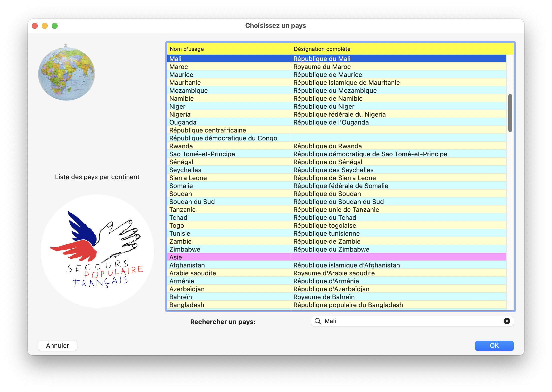
Task: Click the Annuler button
Action: click(58, 346)
